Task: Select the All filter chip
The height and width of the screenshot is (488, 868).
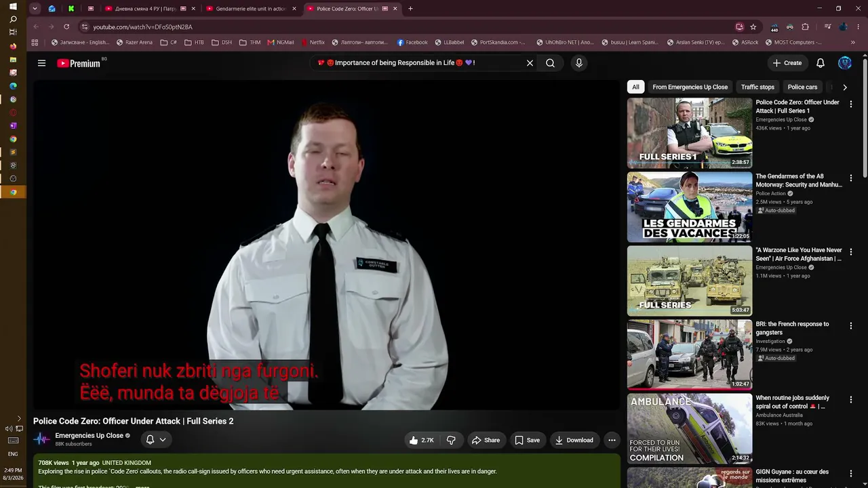Action: point(635,87)
